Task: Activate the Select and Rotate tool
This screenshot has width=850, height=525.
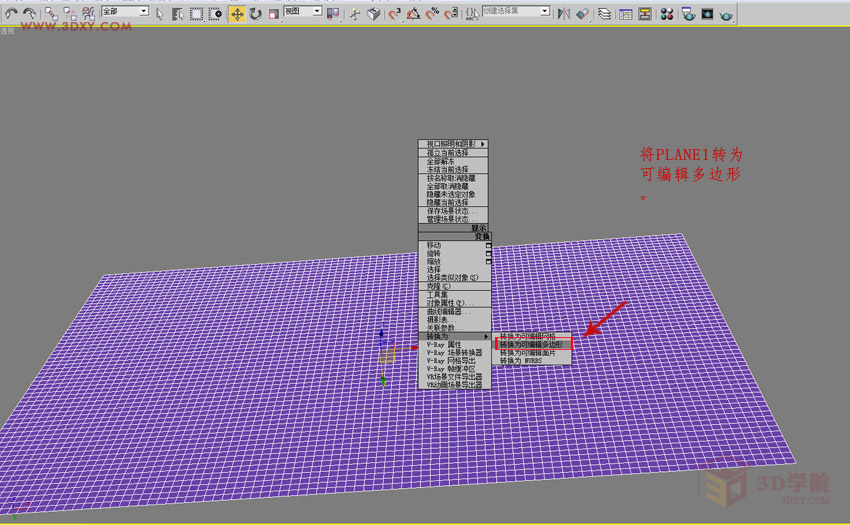Action: pos(255,14)
